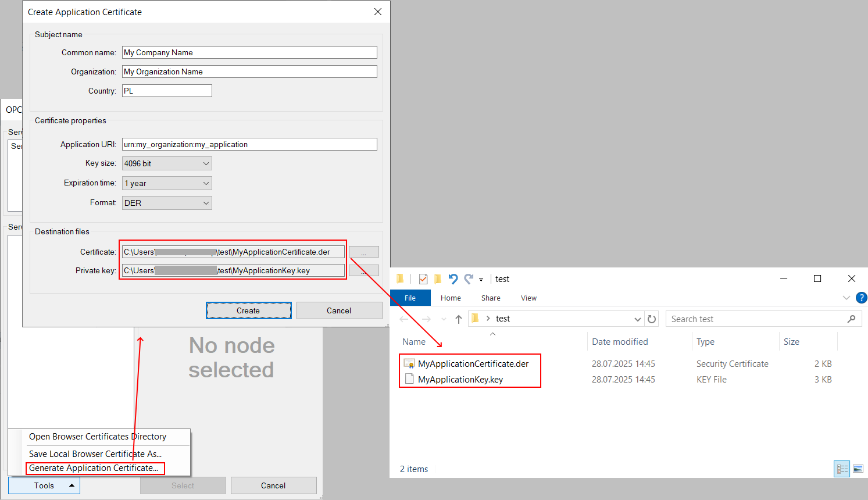Select Open Browser Certificates Directory
The image size is (868, 500).
[x=98, y=437]
